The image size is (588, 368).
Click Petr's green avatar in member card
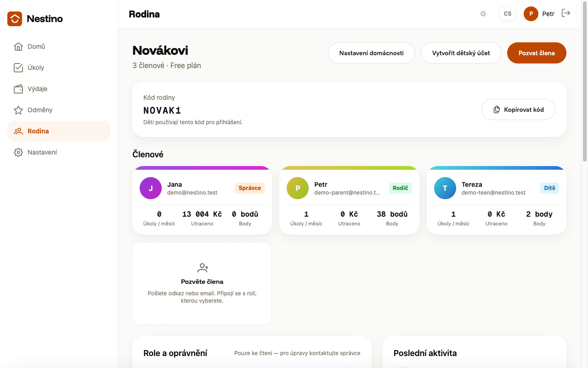pos(298,188)
